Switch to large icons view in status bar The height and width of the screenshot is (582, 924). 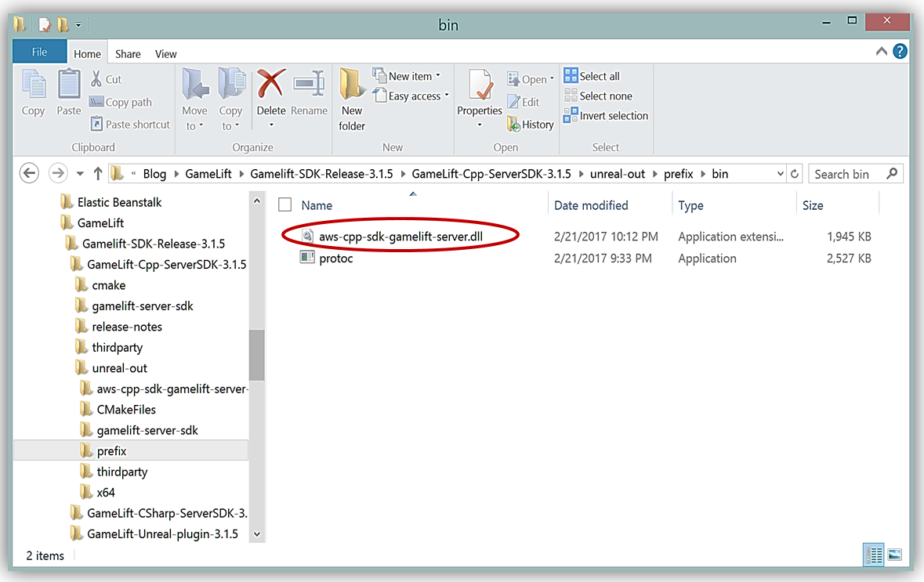tap(894, 555)
